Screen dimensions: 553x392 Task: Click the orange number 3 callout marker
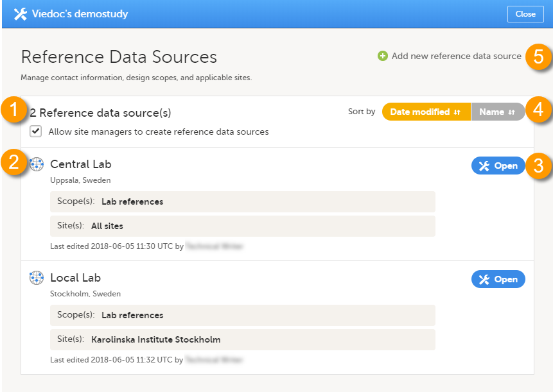(538, 166)
